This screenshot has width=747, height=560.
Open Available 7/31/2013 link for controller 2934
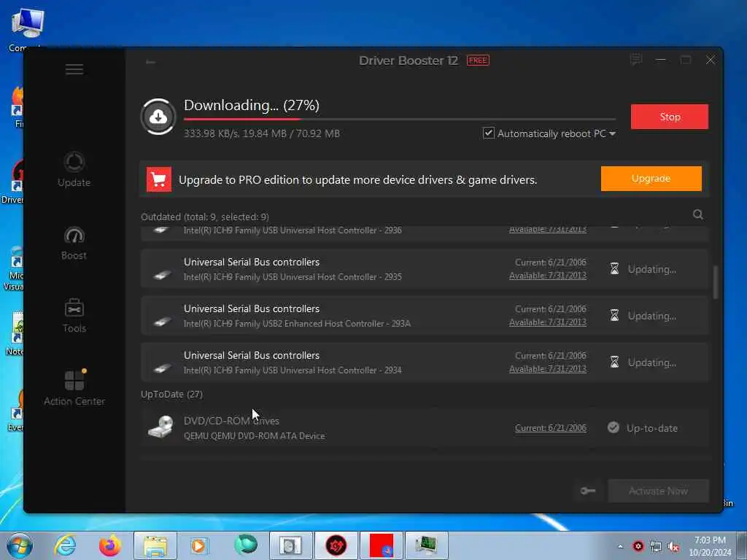(x=547, y=369)
